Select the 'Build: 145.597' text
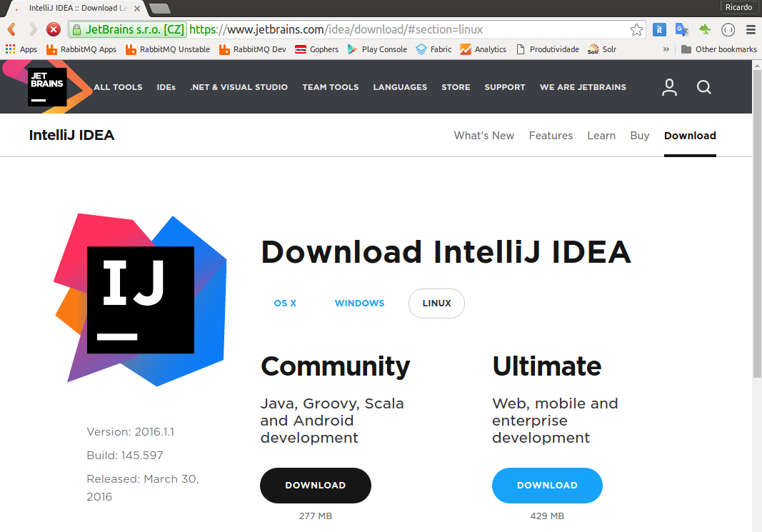The width and height of the screenshot is (762, 532). pos(125,456)
